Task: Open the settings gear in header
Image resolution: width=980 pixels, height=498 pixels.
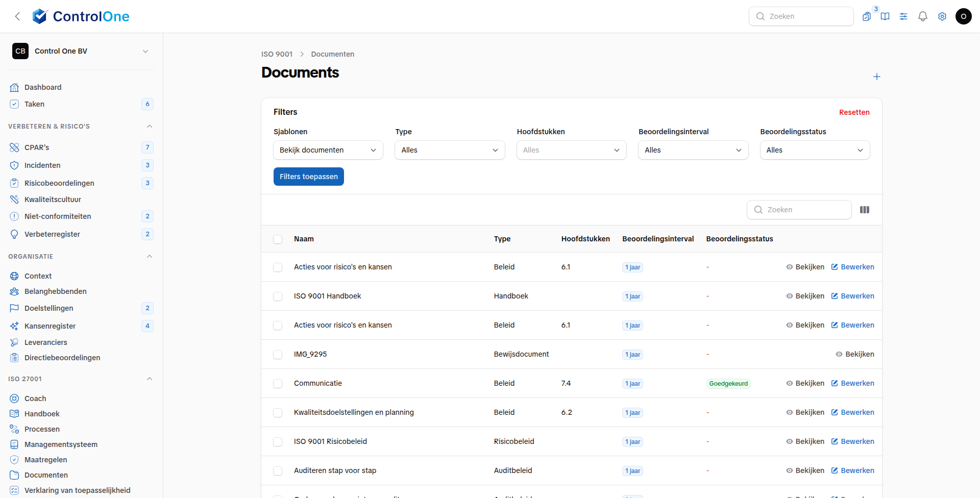Action: pos(942,16)
